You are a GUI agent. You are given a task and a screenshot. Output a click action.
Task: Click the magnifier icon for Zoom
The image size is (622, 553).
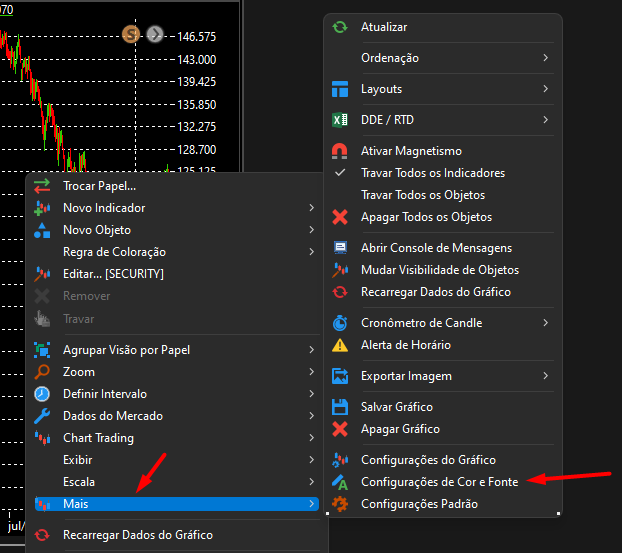(42, 372)
